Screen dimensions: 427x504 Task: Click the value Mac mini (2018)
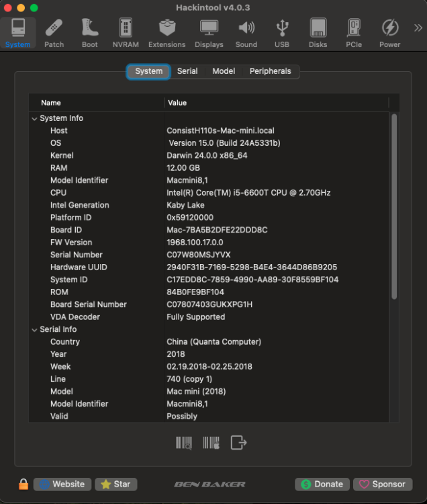point(196,392)
